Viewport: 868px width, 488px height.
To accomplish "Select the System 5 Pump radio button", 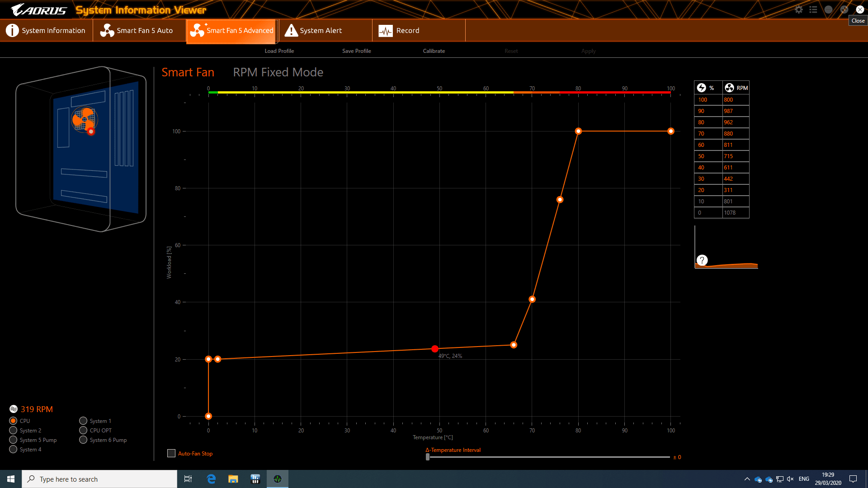I will coord(13,440).
